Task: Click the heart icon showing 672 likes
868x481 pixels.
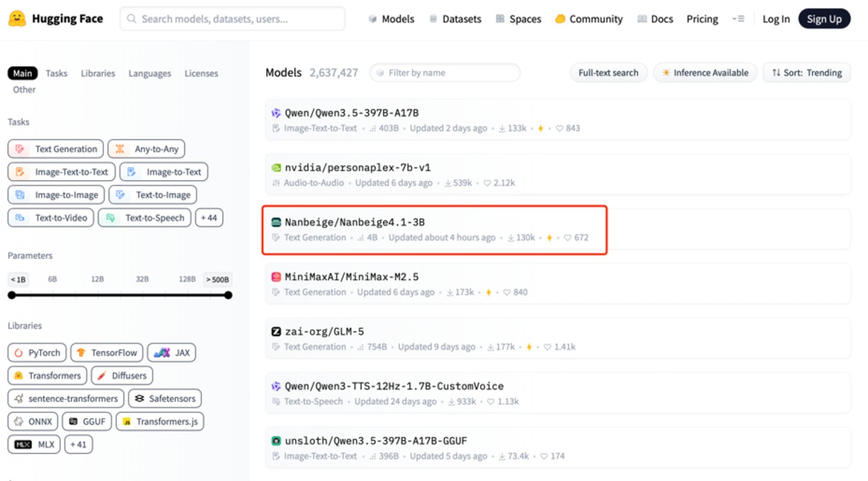Action: coord(568,237)
